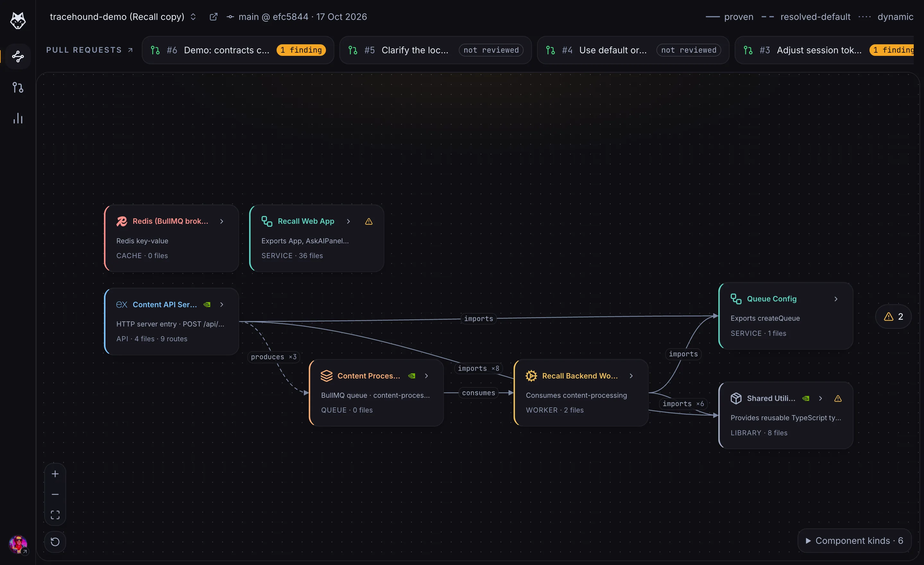Expand the Recall Backend Worker node chevron
This screenshot has height=565, width=924.
click(x=631, y=376)
